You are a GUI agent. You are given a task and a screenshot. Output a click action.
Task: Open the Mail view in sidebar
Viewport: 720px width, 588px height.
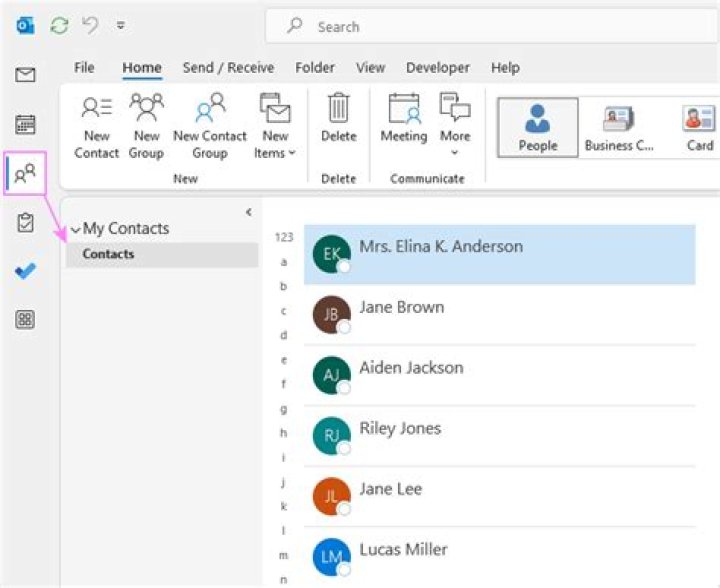point(25,75)
